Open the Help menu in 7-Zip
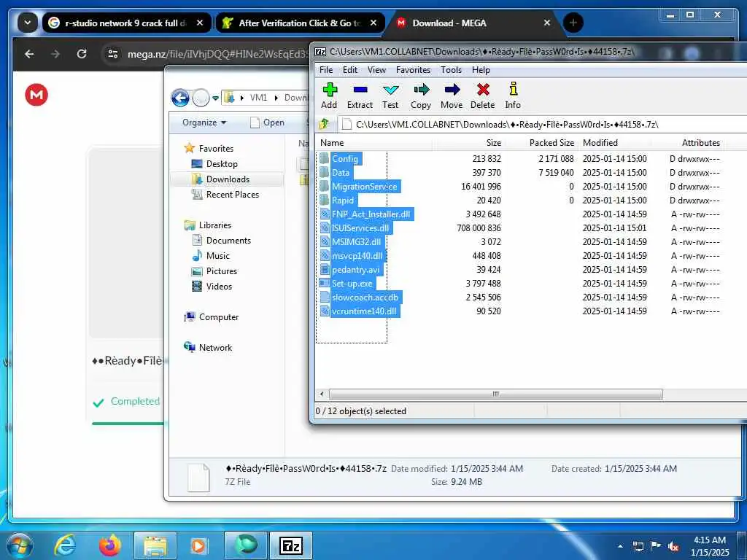 tap(481, 70)
